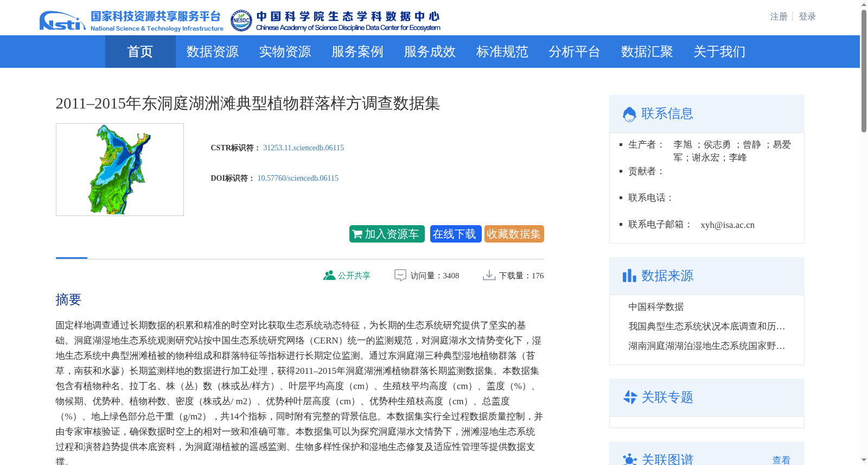Click the scrollbar down arrow
Screen dimensions: 868x465
click(x=864, y=460)
